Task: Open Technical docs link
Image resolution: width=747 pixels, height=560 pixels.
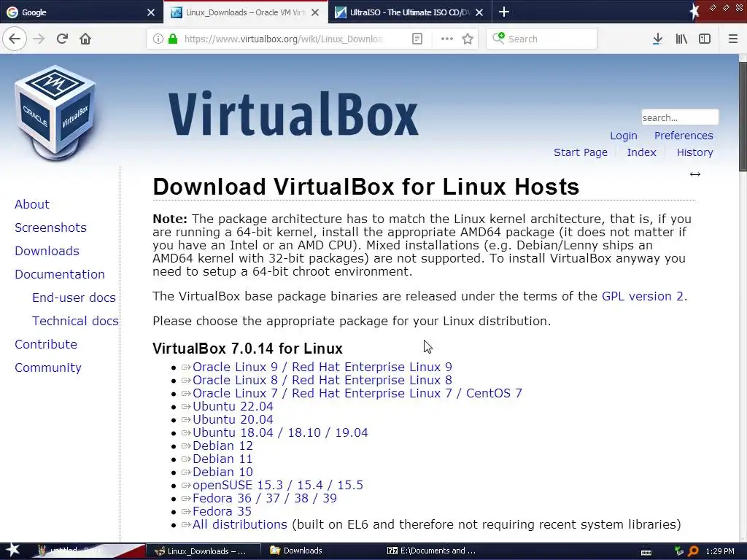Action: coord(75,321)
